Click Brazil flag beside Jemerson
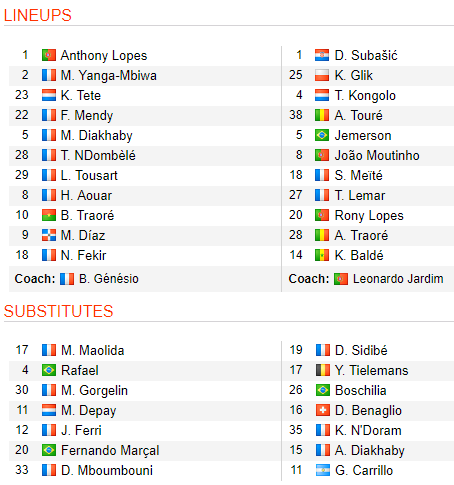Viewport: 454px width, 485px height. click(x=322, y=135)
